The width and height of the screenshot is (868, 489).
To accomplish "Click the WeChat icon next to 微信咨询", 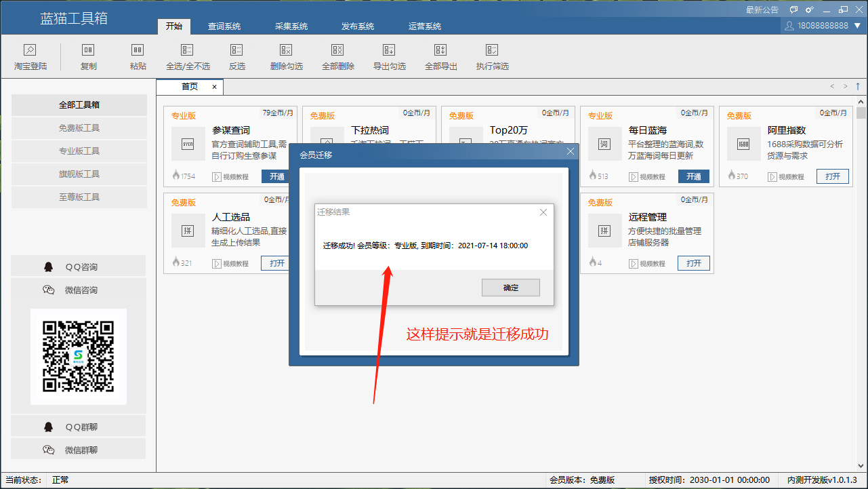I will (x=48, y=290).
